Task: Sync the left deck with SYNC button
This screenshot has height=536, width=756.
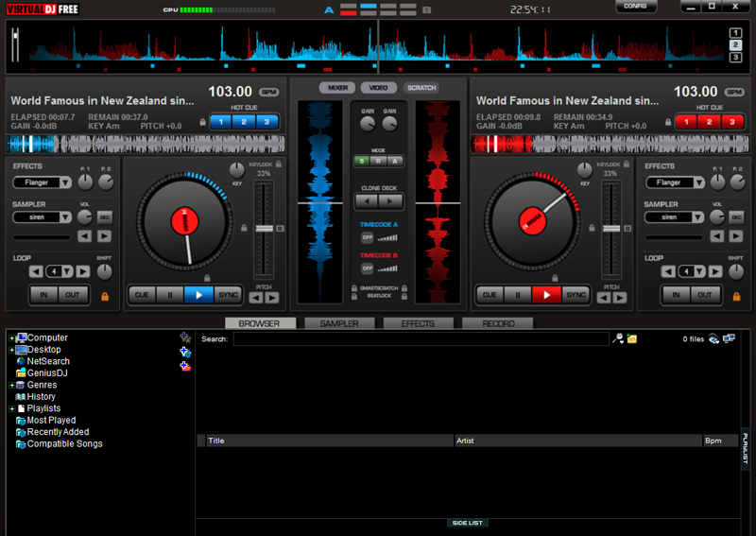Action: point(228,295)
